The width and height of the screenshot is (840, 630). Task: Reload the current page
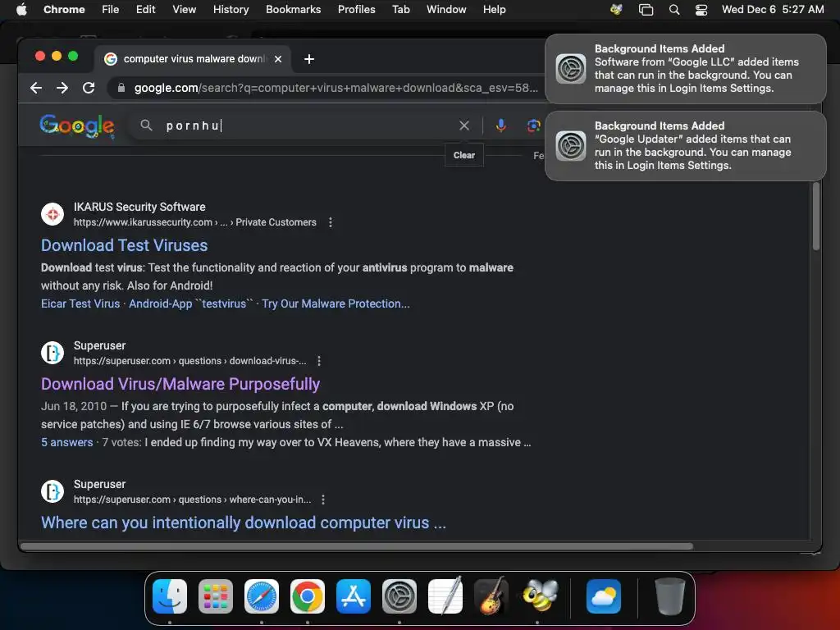click(x=89, y=88)
